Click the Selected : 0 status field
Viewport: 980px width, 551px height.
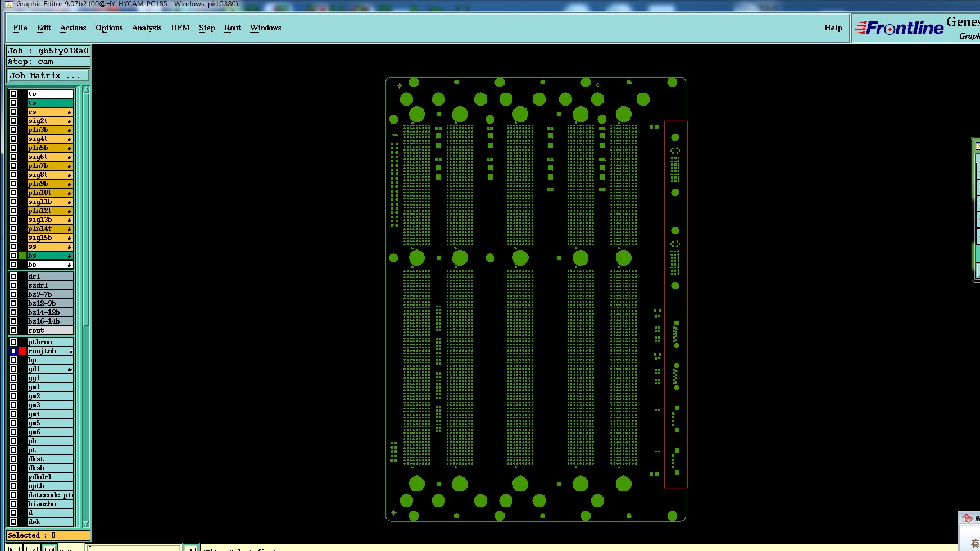pyautogui.click(x=48, y=535)
